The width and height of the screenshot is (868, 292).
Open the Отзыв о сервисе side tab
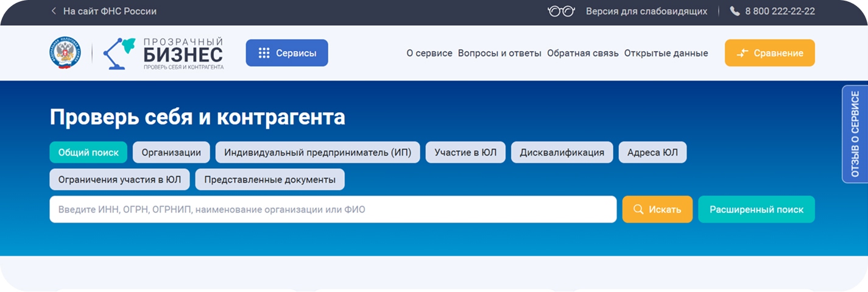(x=855, y=134)
